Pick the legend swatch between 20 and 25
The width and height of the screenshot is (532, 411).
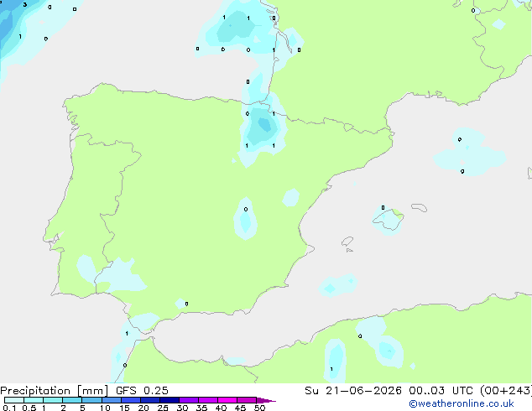pos(149,400)
